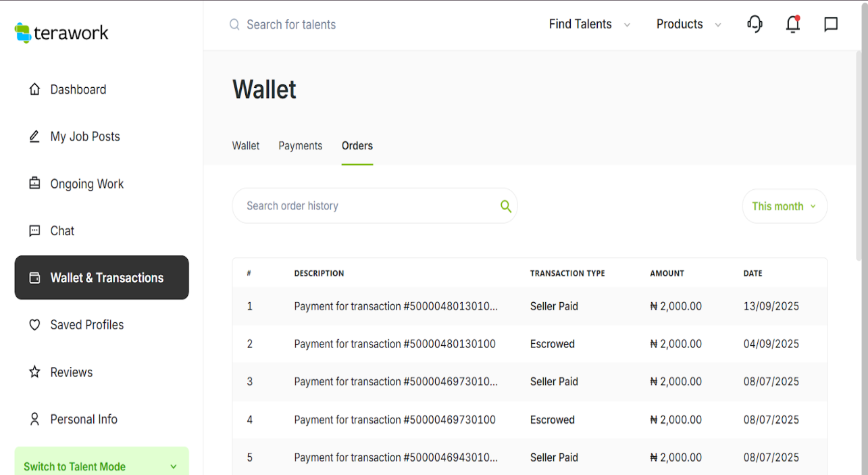Switch to the Wallet tab

pos(246,146)
